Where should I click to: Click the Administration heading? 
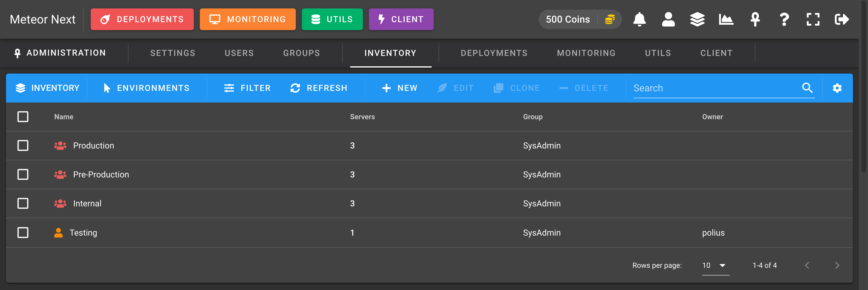coord(60,53)
